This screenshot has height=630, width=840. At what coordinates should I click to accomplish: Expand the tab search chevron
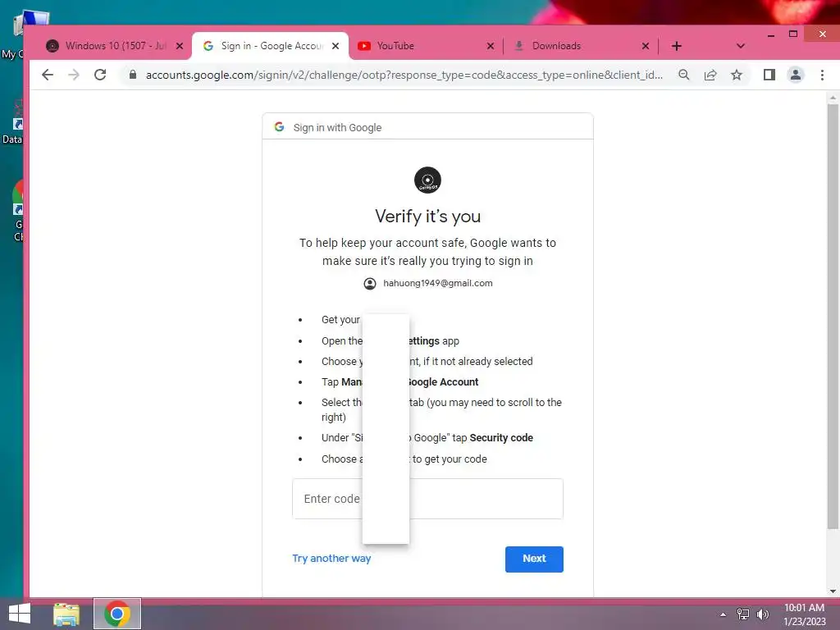click(x=741, y=46)
